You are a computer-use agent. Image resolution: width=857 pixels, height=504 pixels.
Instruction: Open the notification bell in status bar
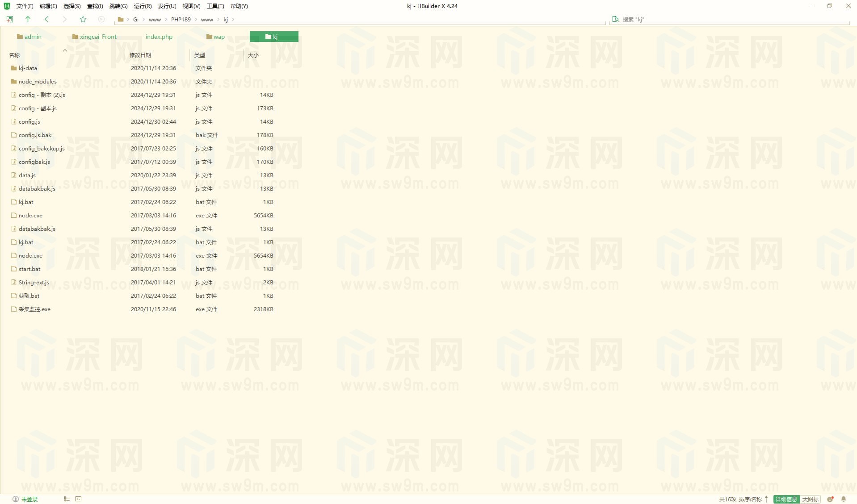[x=844, y=499]
